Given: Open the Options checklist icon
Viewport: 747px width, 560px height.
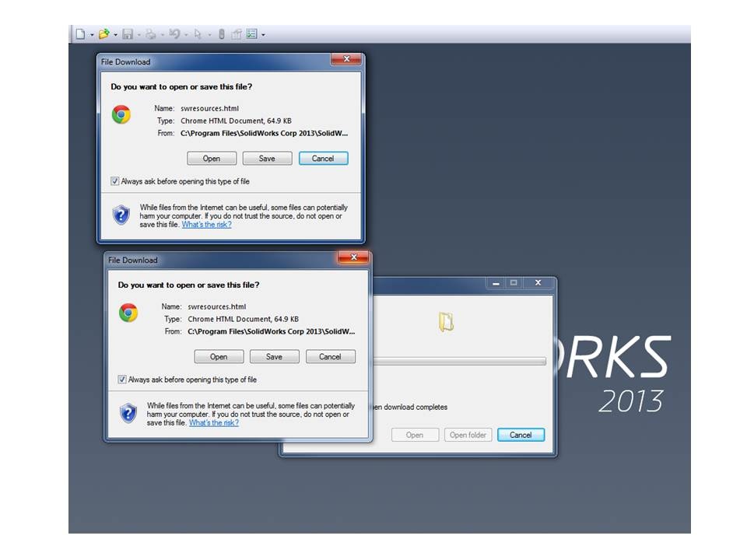Looking at the screenshot, I should click(x=252, y=33).
